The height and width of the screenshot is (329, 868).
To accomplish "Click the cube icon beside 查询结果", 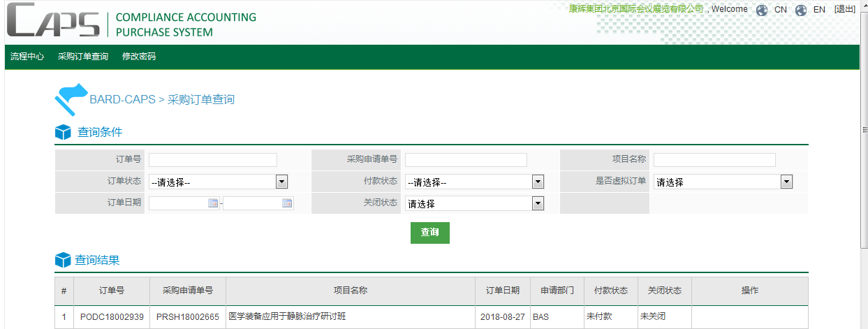I will click(63, 261).
